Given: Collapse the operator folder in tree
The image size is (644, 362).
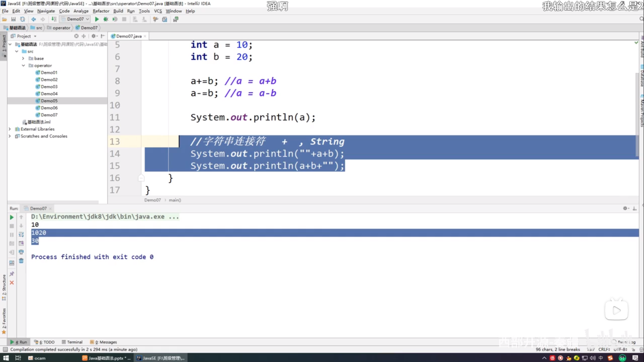Looking at the screenshot, I should click(23, 66).
